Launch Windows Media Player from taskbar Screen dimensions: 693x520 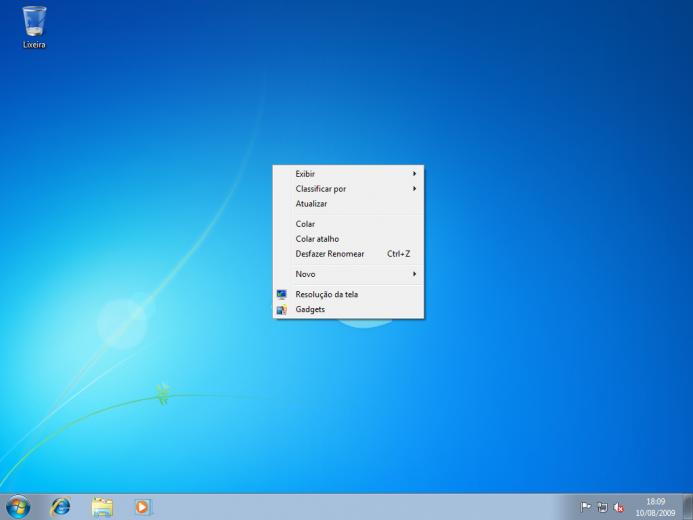point(142,507)
